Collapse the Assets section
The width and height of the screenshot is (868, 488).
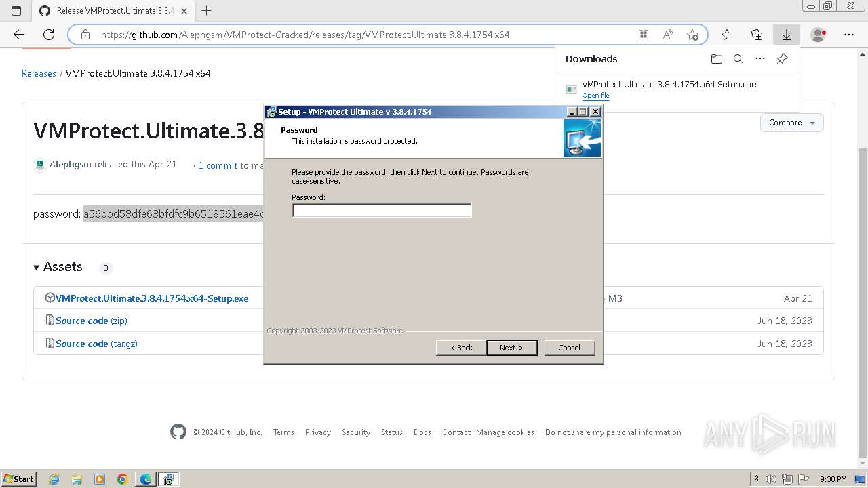coord(58,267)
